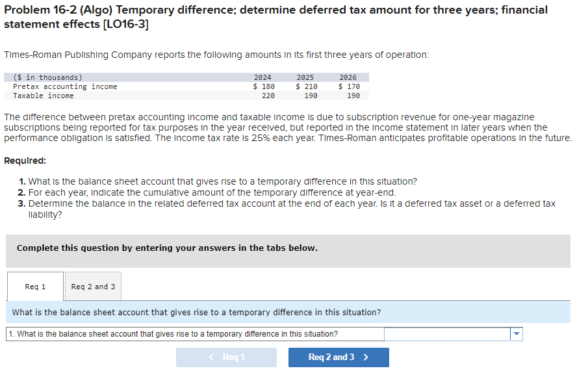Click the Req 2 and 3 navigation button
The image size is (588, 375).
coord(339,357)
